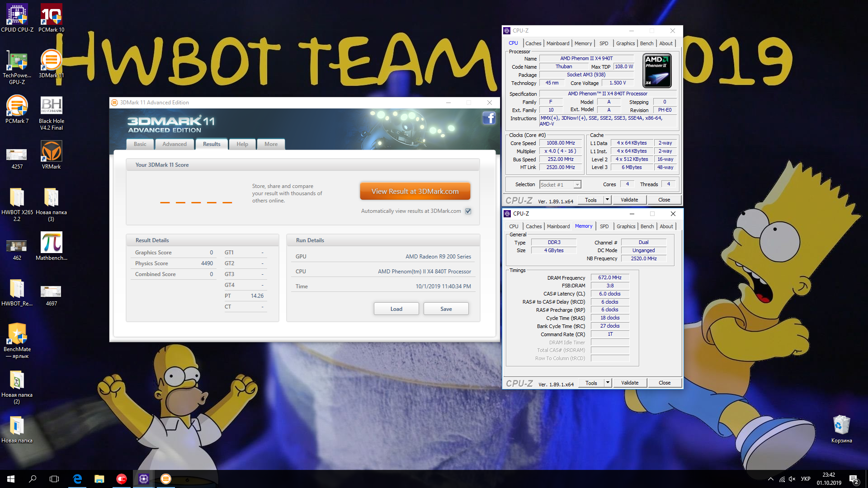
Task: Click the PT value 14.26
Action: (257, 296)
